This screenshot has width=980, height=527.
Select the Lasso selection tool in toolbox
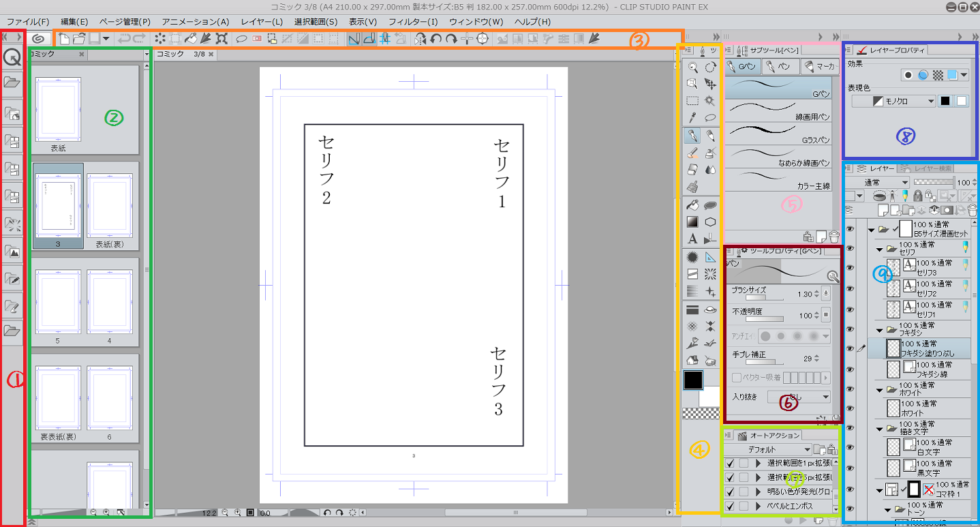coord(710,117)
